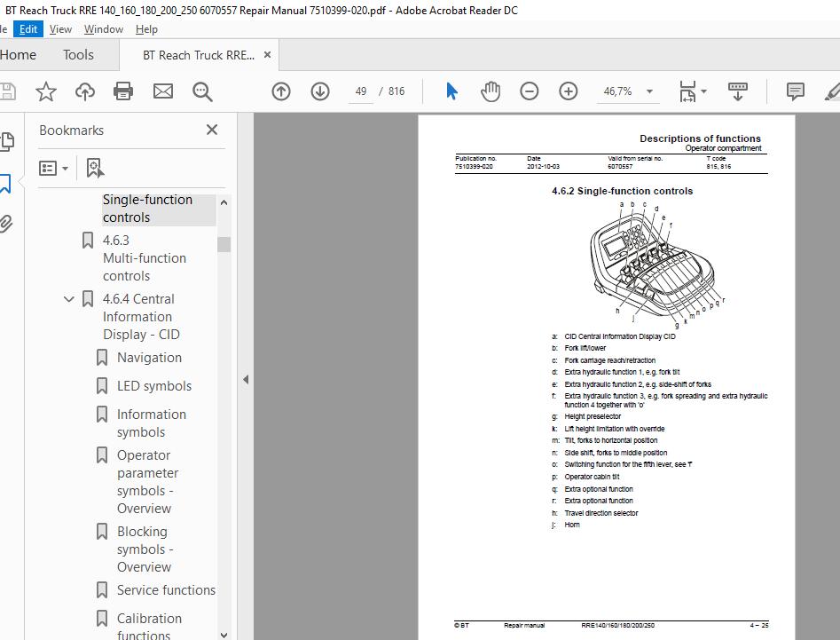Jump to the LED symbols bookmark
840x640 pixels.
154,386
